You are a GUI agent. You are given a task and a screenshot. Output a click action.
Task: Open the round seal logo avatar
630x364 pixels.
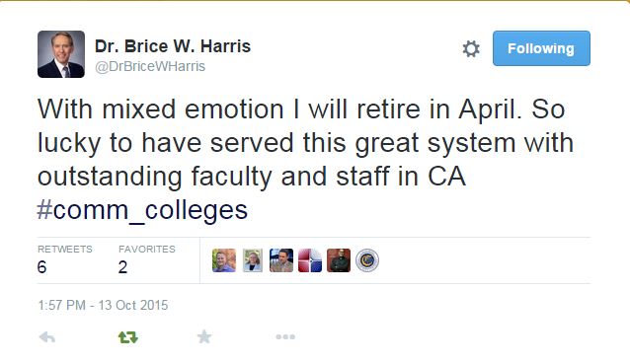pyautogui.click(x=367, y=260)
